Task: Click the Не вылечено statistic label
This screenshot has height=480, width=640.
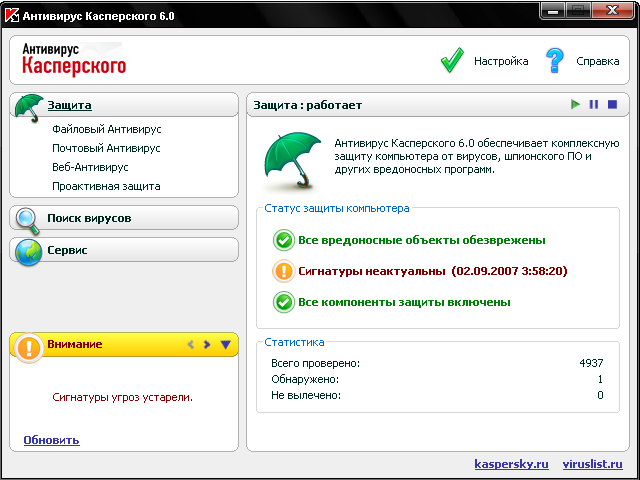Action: coord(306,395)
